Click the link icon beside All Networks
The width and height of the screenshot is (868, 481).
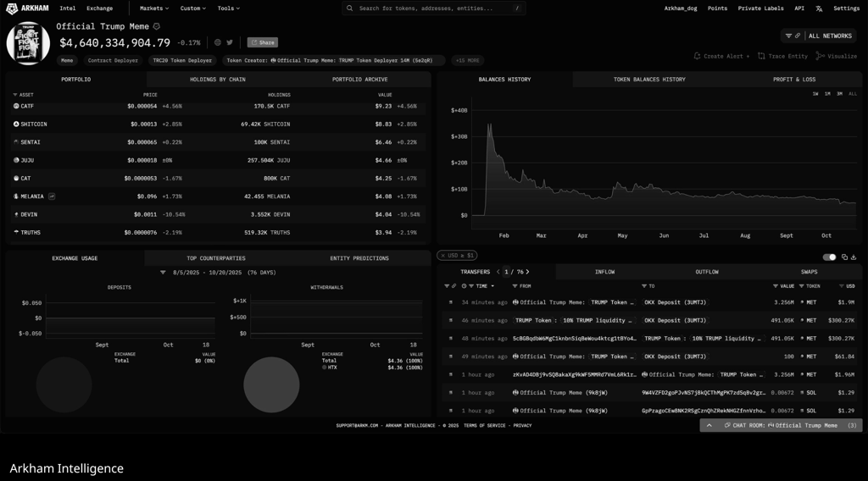coord(798,36)
